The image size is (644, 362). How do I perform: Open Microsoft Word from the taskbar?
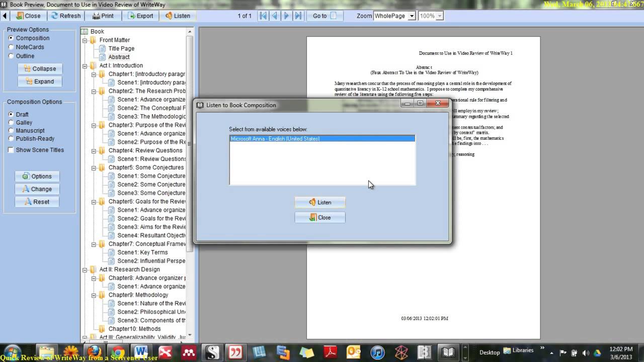[x=141, y=352]
